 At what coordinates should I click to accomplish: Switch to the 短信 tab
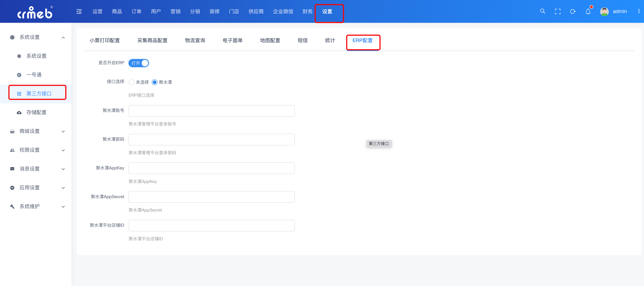click(x=302, y=40)
